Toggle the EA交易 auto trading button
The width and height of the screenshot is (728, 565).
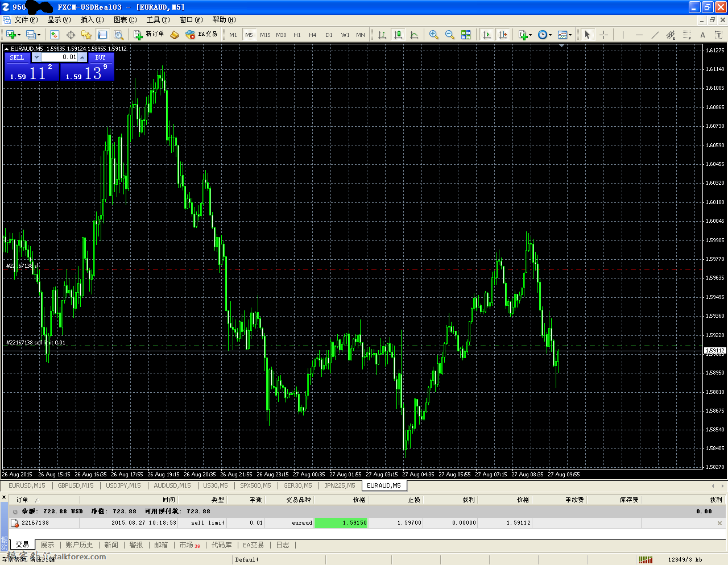(x=202, y=35)
